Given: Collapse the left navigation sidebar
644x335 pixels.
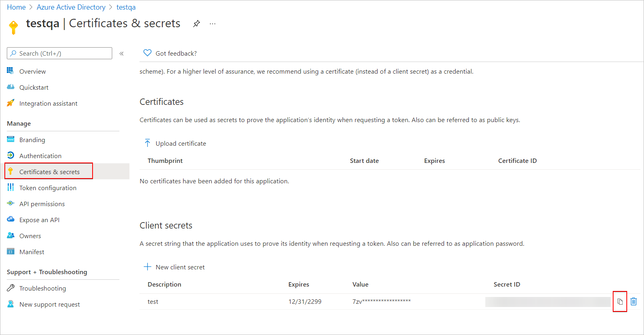Looking at the screenshot, I should 121,54.
